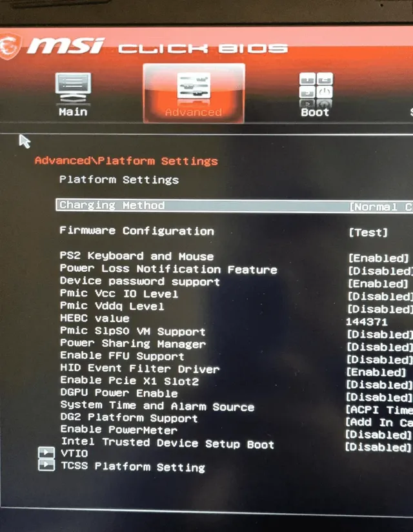The width and height of the screenshot is (413, 532).
Task: Switch to the Boot tab label
Action: pos(315,112)
